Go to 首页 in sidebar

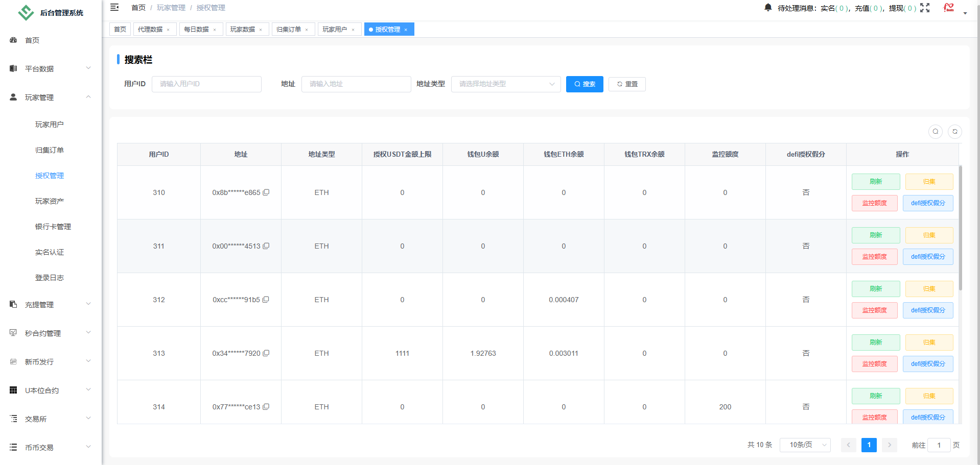[x=51, y=40]
